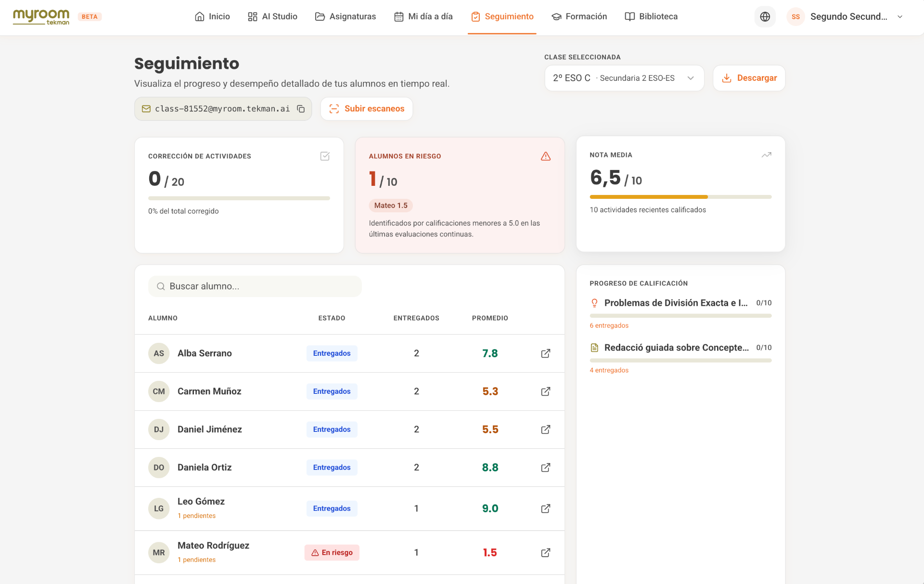This screenshot has width=924, height=584.
Task: Click the warning triangle in Alumnos en riesgo card
Action: (x=545, y=156)
